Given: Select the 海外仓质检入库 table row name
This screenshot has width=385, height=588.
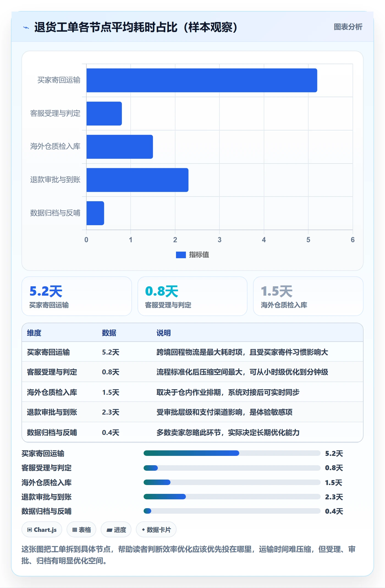Looking at the screenshot, I should (52, 392).
